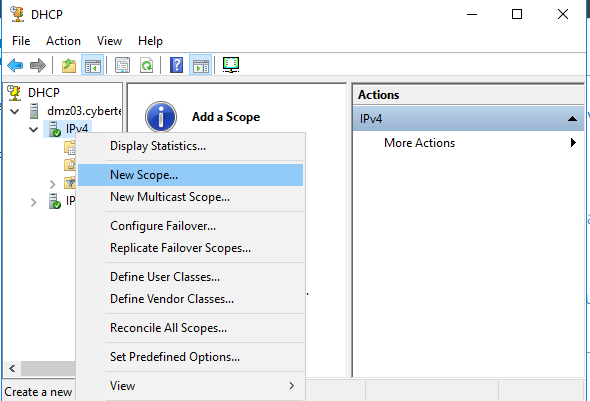Screen dimensions: 590x401
Task: Click the DHCP app icon in title bar
Action: 17,14
